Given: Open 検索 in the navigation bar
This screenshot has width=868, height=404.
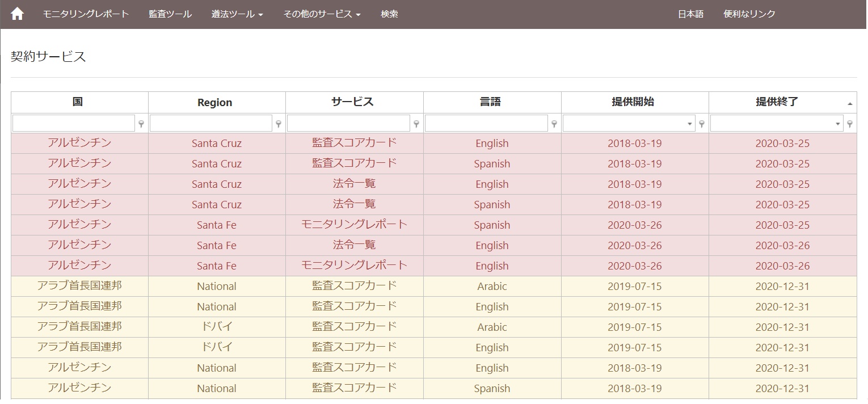Looking at the screenshot, I should [x=389, y=14].
